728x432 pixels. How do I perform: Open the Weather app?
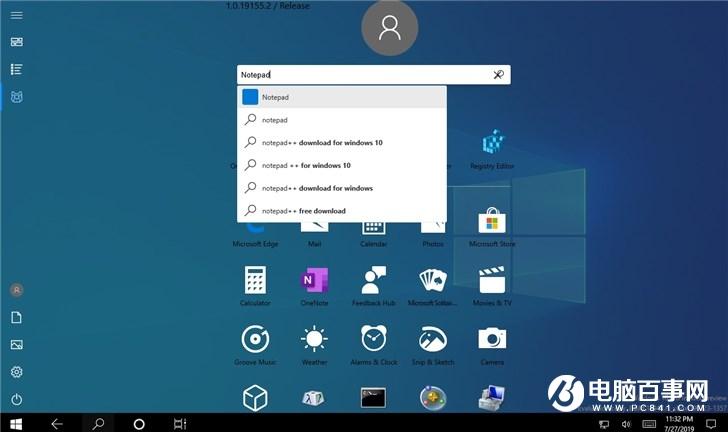point(314,345)
